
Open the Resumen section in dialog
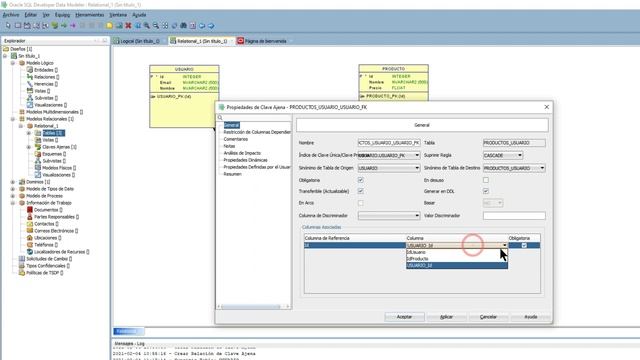coord(232,174)
